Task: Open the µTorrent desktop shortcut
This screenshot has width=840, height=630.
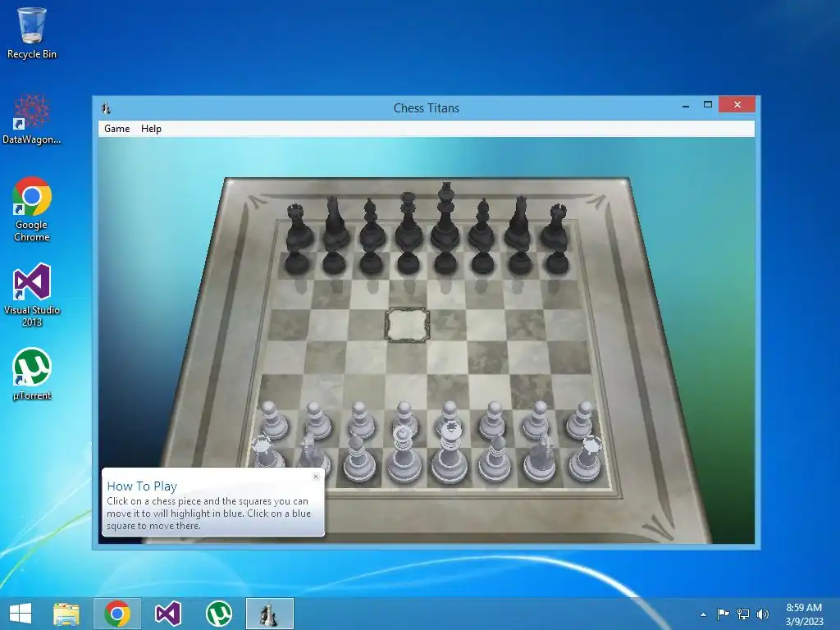Action: point(32,374)
